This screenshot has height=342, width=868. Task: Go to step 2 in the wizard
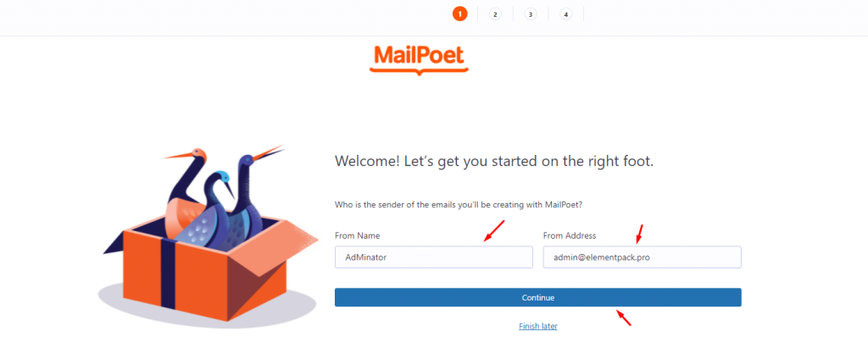click(495, 14)
